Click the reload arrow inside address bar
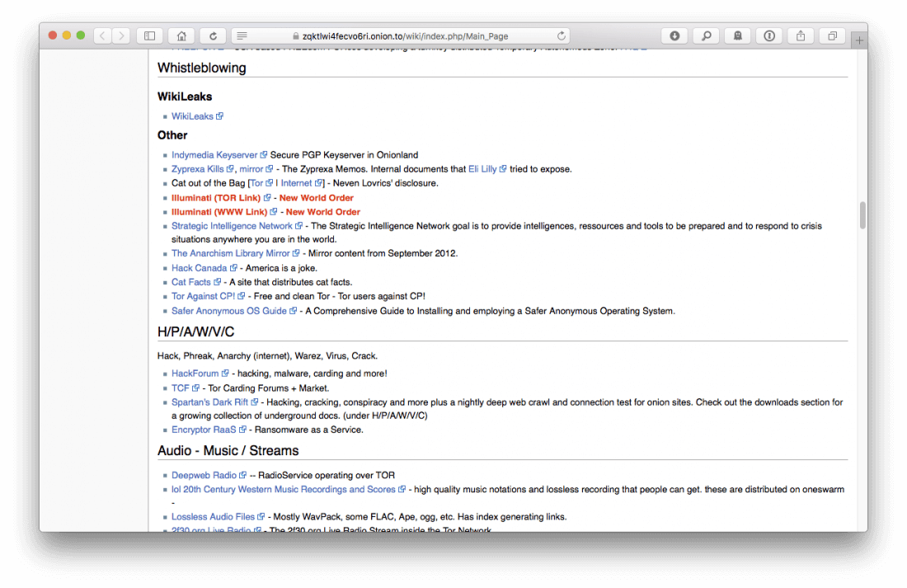The height and width of the screenshot is (588, 907). coord(562,35)
